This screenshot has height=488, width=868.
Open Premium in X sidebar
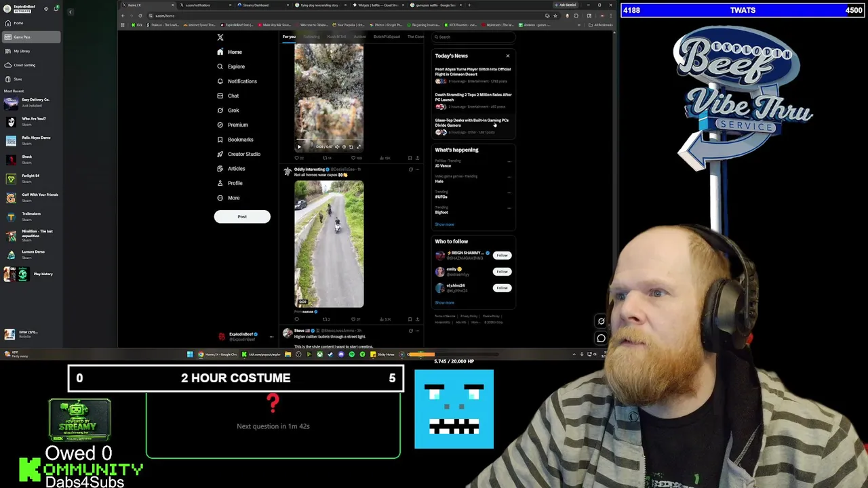pos(232,125)
